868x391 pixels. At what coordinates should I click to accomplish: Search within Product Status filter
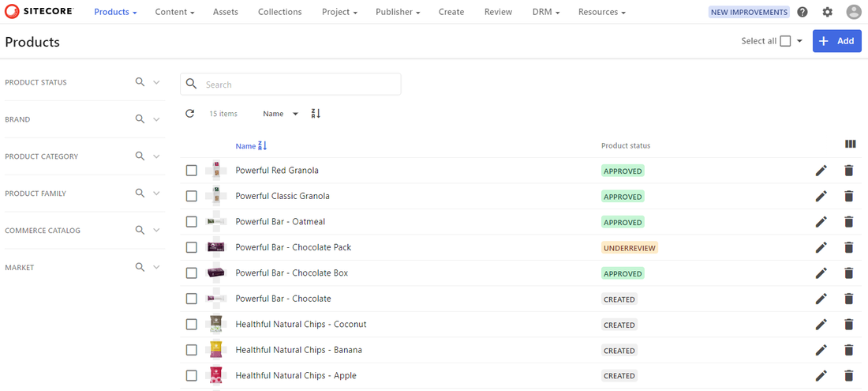[x=140, y=82]
